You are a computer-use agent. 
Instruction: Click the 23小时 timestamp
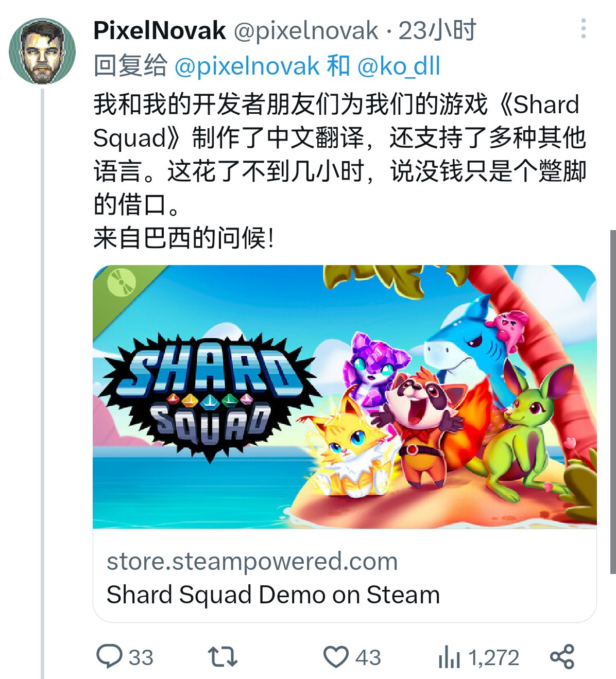point(438,30)
